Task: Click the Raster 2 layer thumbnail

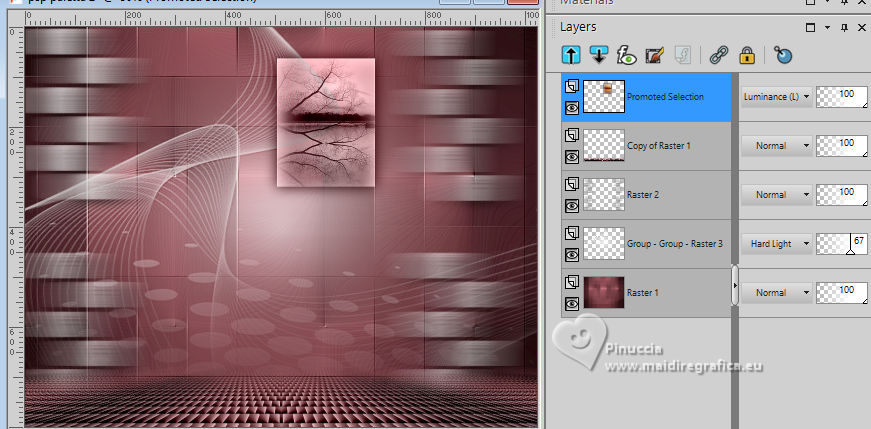Action: click(604, 194)
